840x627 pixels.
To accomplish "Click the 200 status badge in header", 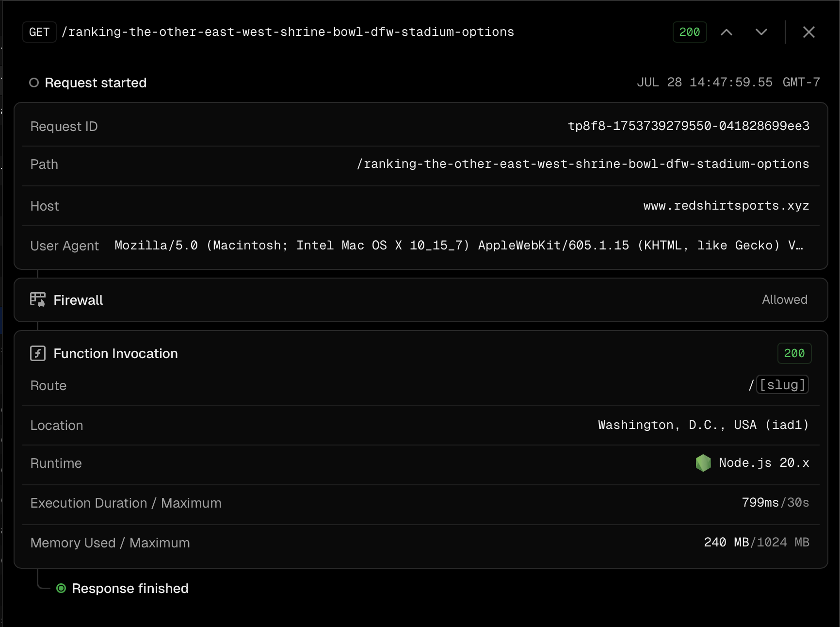I will pos(690,32).
